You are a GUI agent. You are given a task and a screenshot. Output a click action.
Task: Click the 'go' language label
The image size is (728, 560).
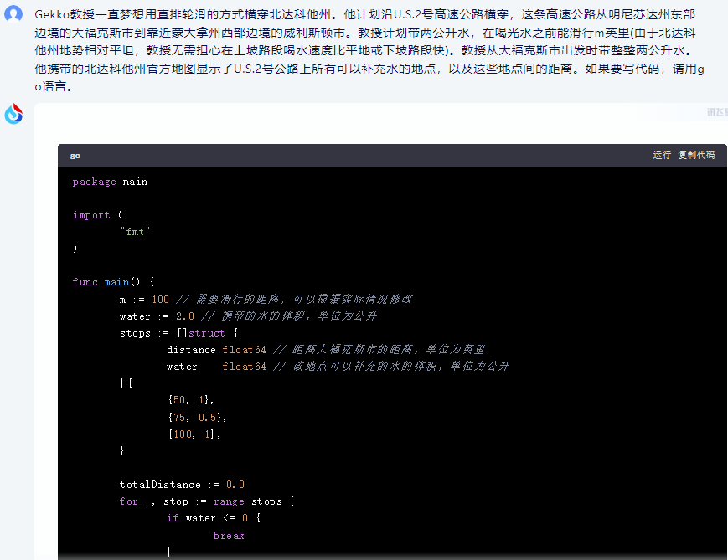[75, 156]
